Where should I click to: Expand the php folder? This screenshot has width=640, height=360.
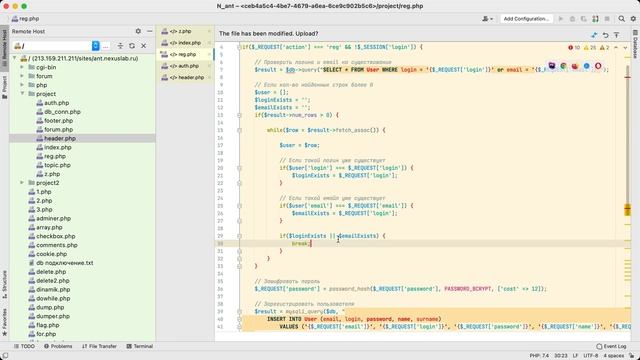[x=22, y=85]
